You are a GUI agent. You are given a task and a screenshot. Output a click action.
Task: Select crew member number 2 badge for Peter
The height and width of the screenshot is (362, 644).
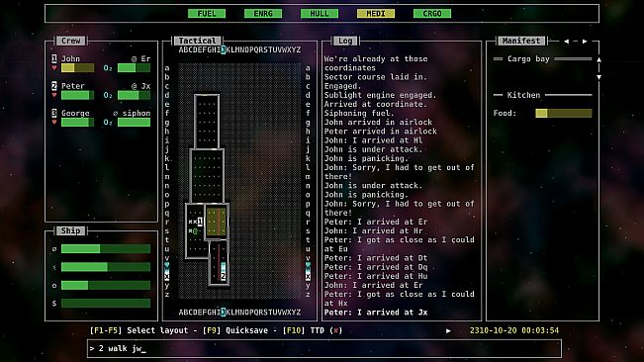pyautogui.click(x=54, y=85)
